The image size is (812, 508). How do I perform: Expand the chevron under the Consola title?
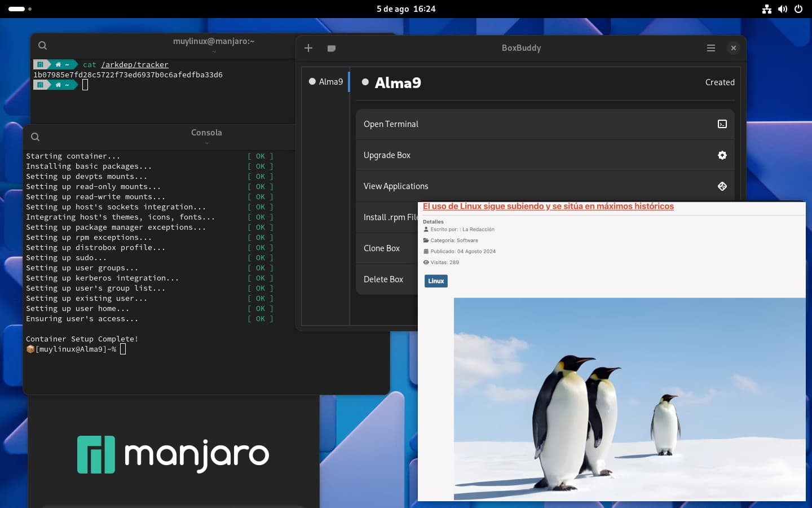207,143
